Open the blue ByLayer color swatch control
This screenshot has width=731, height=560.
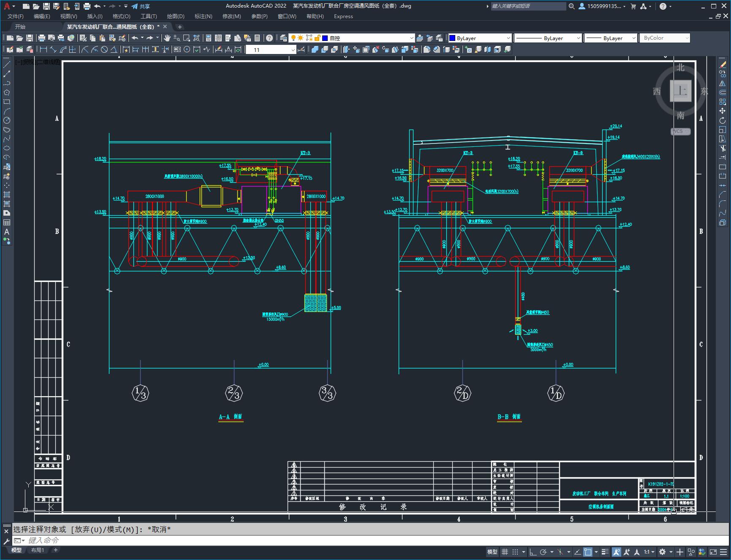pos(480,38)
